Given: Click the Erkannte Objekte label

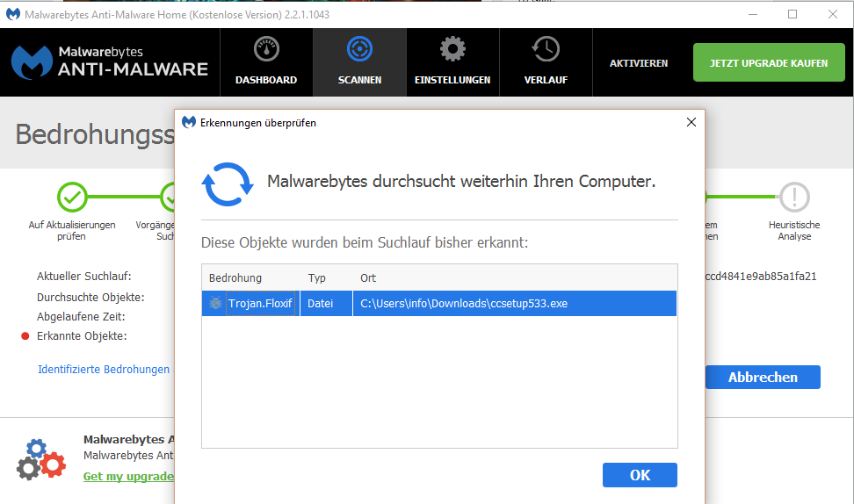Looking at the screenshot, I should [x=82, y=335].
